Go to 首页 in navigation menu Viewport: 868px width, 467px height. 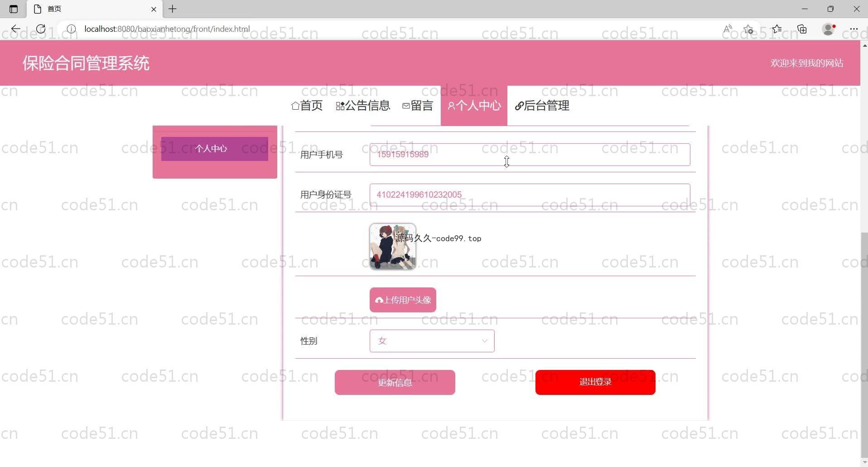307,106
